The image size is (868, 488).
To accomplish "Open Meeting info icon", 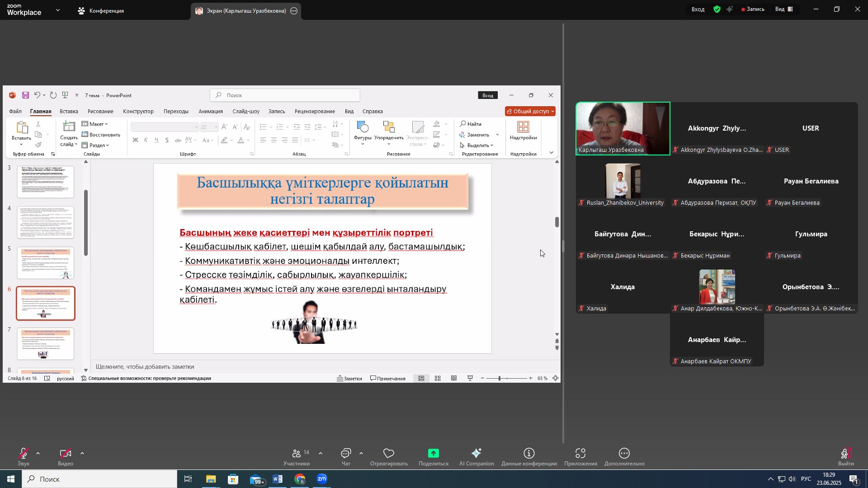I will click(529, 454).
